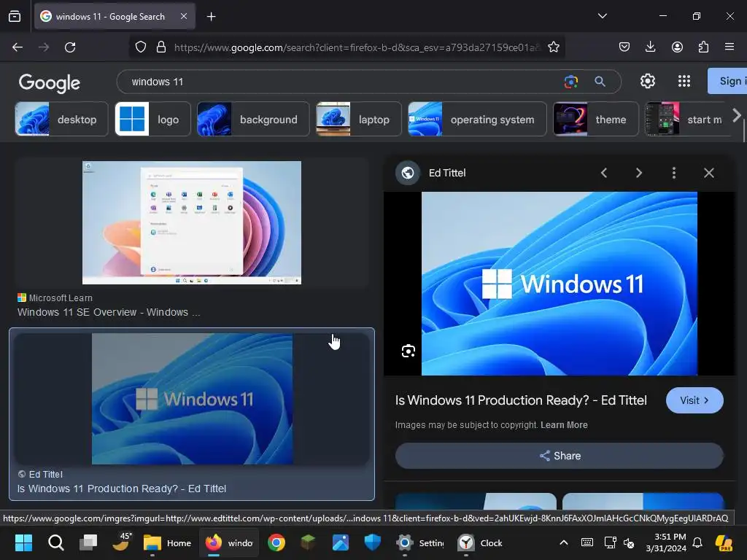
Task: Open Firefox View button
Action: coord(15,16)
